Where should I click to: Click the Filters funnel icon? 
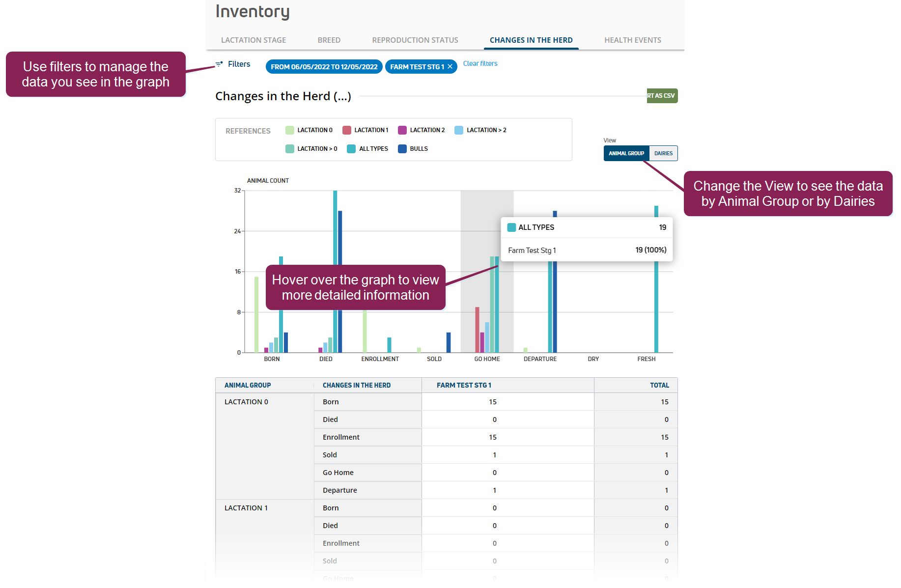(219, 64)
